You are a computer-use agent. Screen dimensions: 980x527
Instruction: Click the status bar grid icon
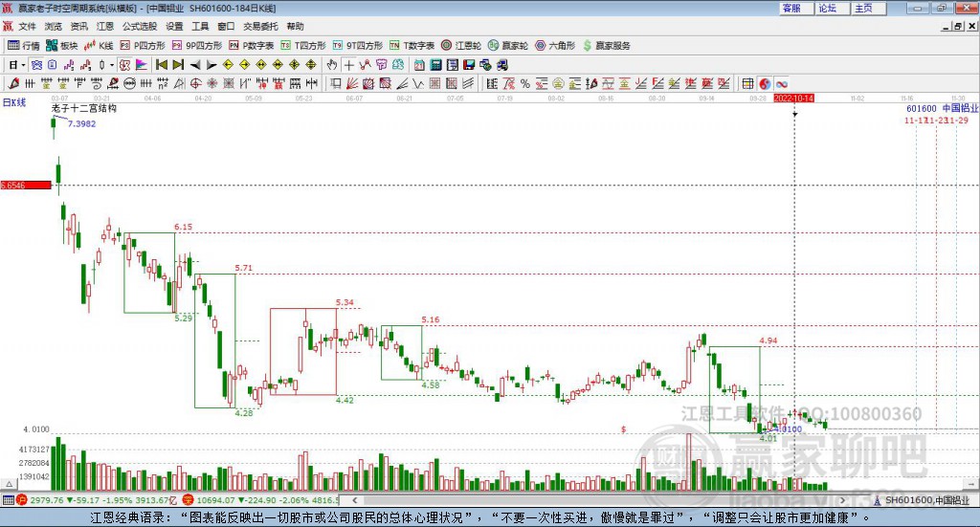pyautogui.click(x=8, y=500)
